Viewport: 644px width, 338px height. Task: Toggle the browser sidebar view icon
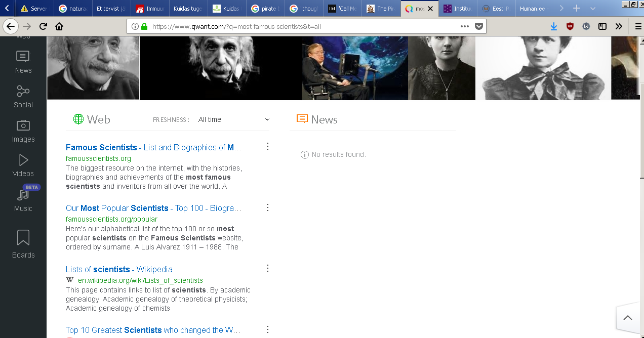[x=602, y=27]
